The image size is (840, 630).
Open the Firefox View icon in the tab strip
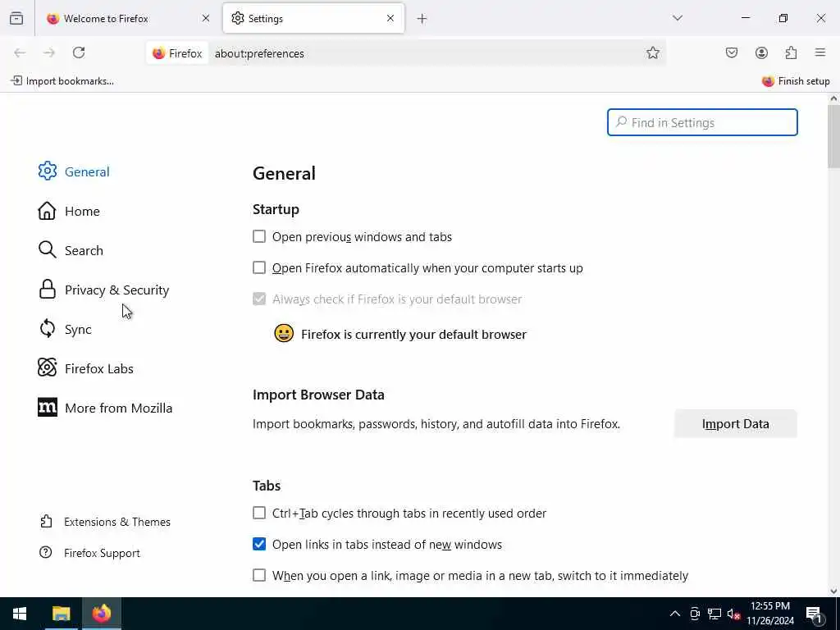coord(16,18)
